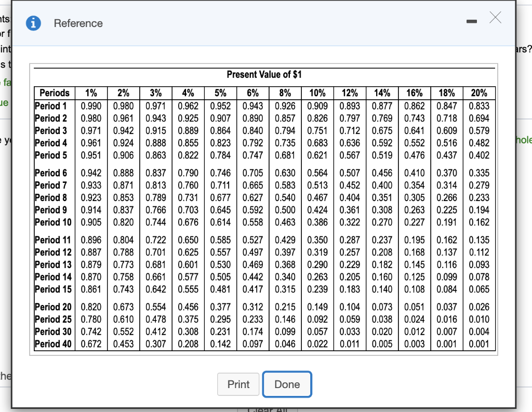Select 0.195 in the Period 11 row
Image resolution: width=532 pixels, height=412 pixels.
pos(415,240)
